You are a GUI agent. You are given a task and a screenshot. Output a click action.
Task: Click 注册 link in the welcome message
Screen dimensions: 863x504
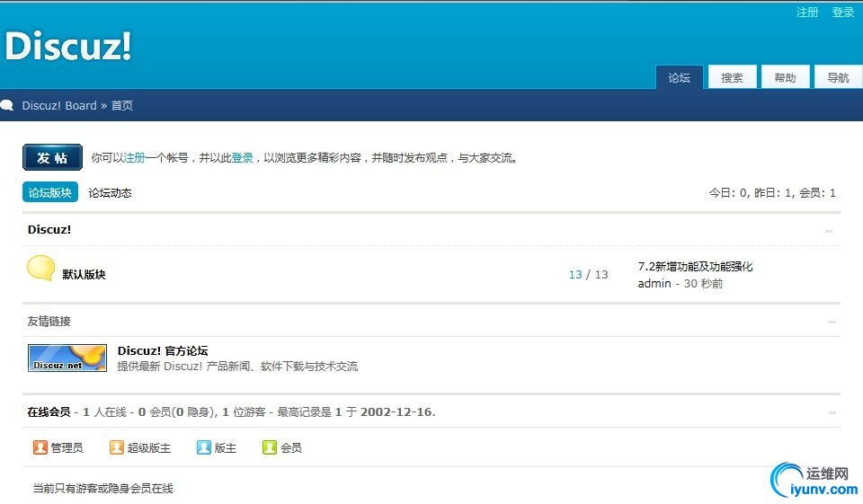click(x=134, y=158)
